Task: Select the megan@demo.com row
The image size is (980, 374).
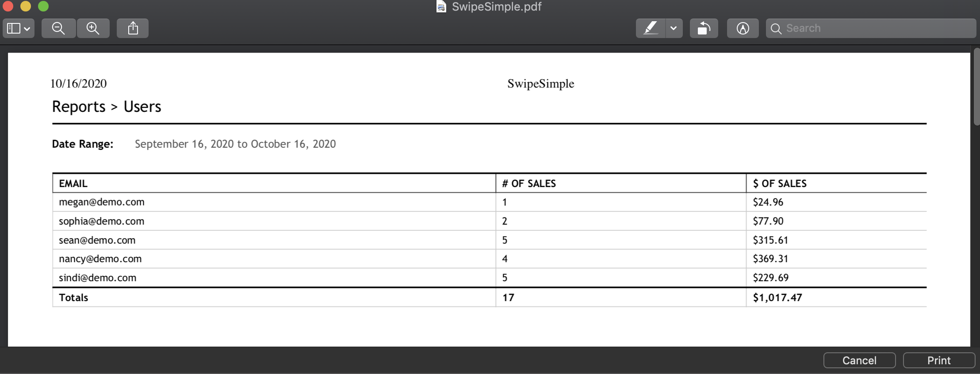Action: pyautogui.click(x=489, y=202)
